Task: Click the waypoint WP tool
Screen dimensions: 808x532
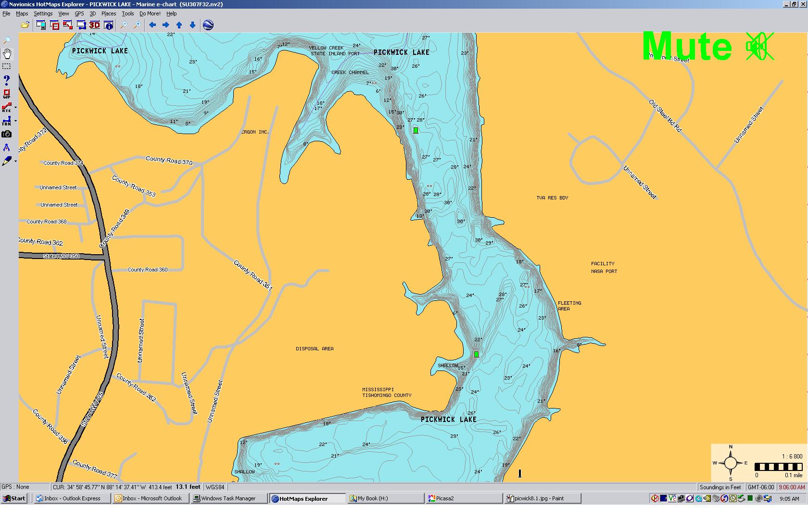Action: [x=7, y=94]
